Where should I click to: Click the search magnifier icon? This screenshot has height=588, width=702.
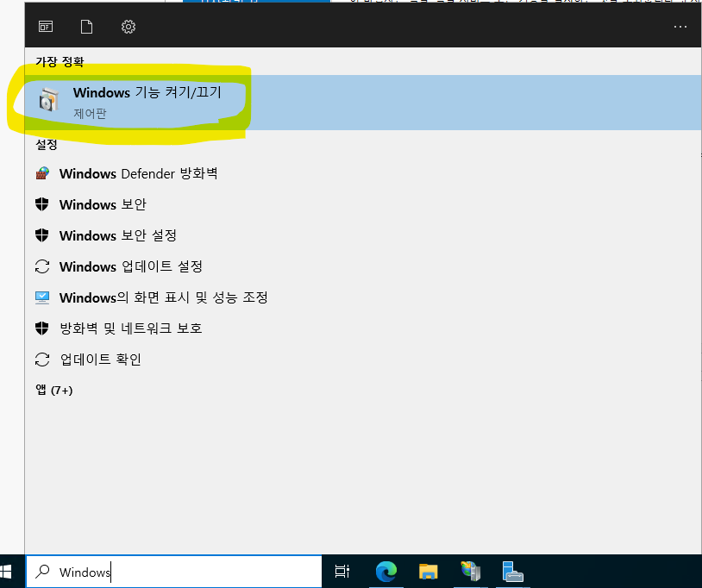(x=42, y=572)
